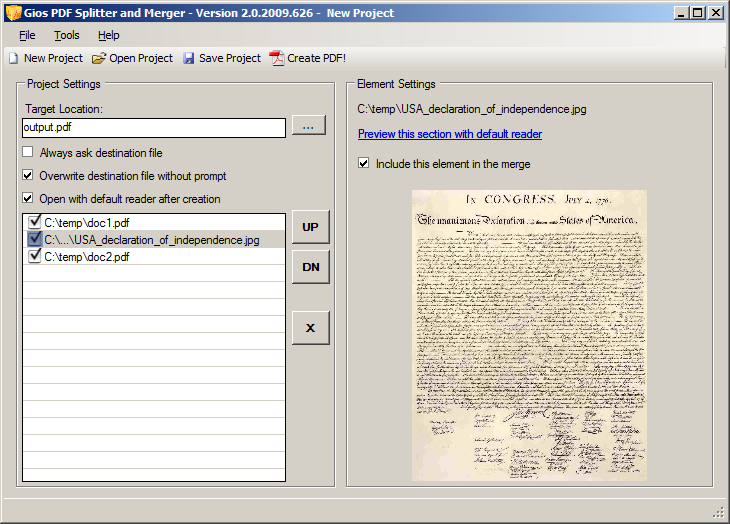Browse target location with the ... button

pyautogui.click(x=309, y=126)
